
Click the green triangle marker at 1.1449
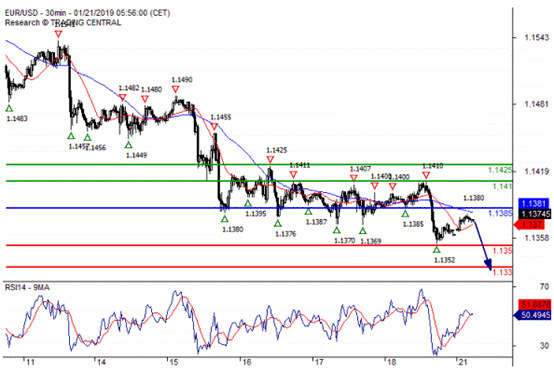pos(129,144)
